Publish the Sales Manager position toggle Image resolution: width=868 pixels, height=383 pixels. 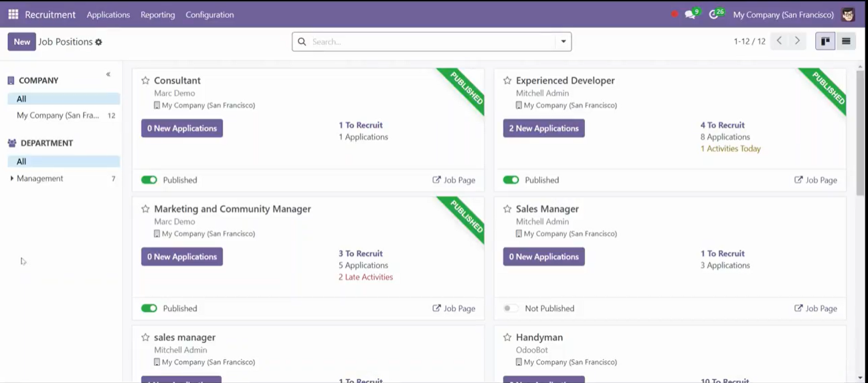pyautogui.click(x=511, y=308)
